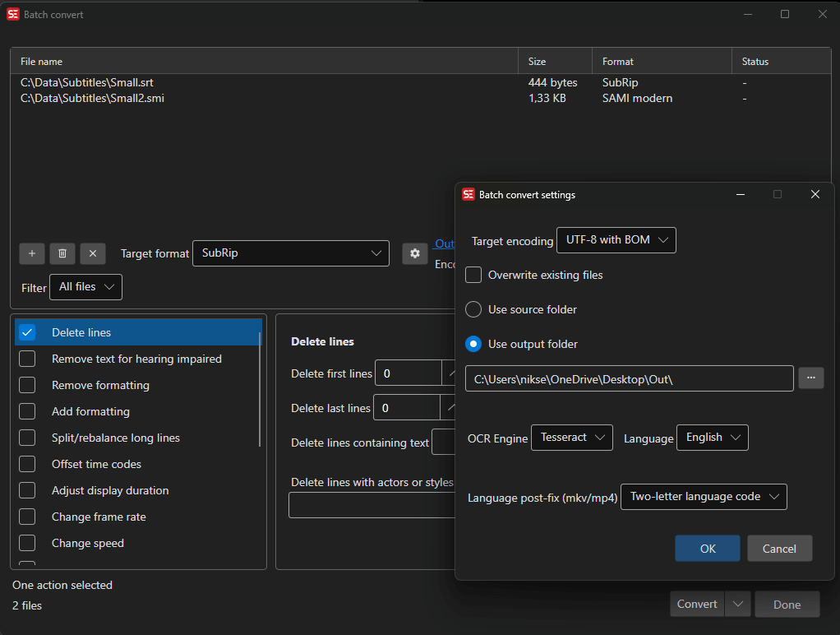The height and width of the screenshot is (635, 840).
Task: Uncheck the Delete lines checkbox
Action: coord(27,332)
